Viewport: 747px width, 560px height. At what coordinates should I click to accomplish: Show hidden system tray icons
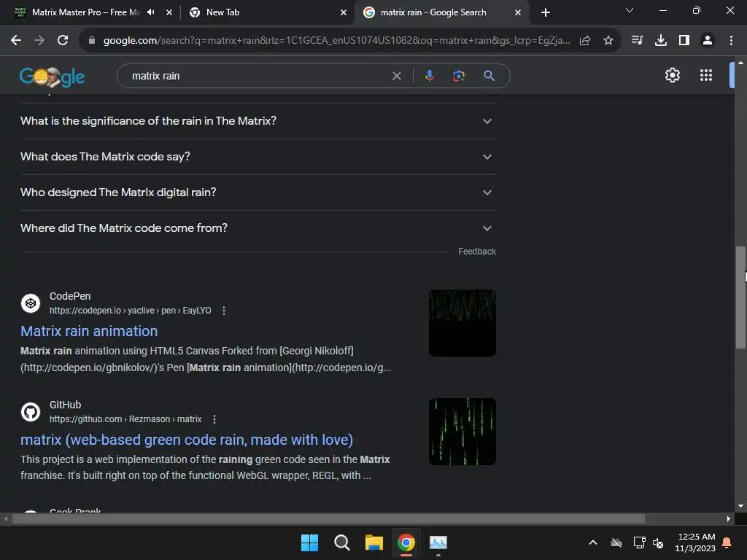pos(593,542)
